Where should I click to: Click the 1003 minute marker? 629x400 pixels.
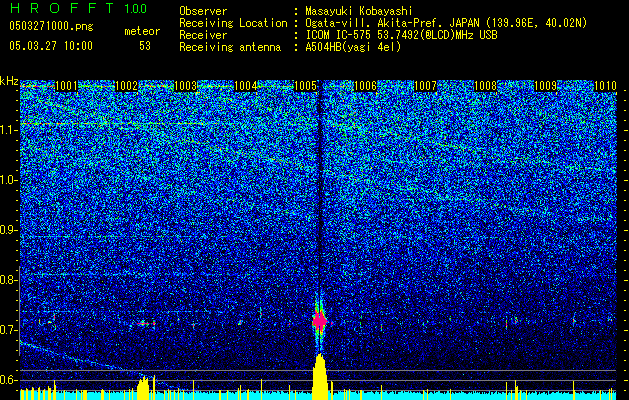point(186,86)
